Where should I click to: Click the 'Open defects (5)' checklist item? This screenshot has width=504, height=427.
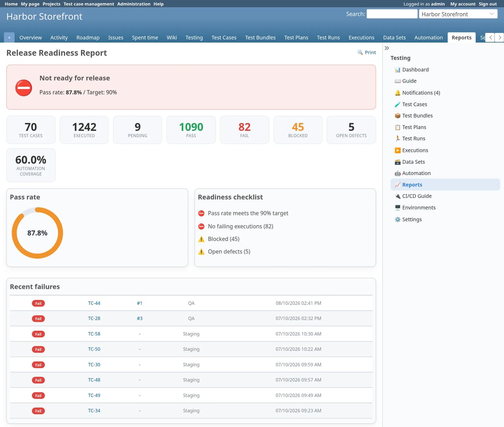(224, 252)
